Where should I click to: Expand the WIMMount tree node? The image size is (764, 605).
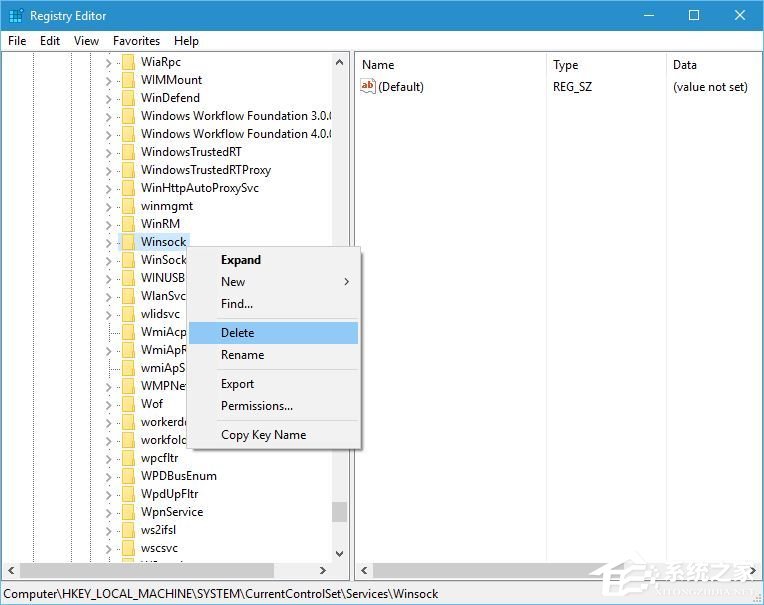click(x=109, y=80)
